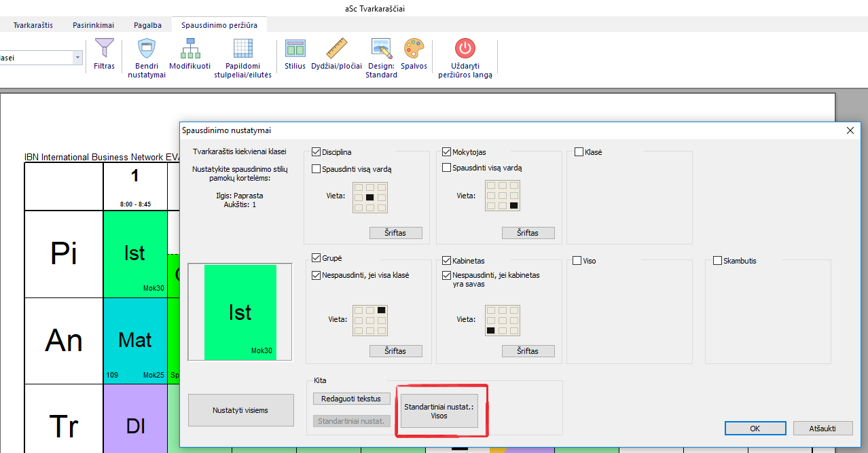
Task: Click Standartiniai nustat.: Visos button
Action: tap(439, 411)
